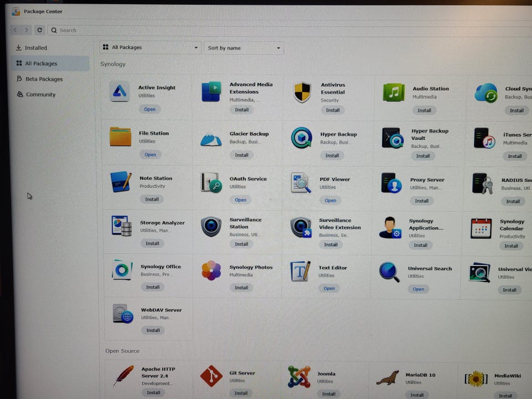Open Universal Search via Open button
The image size is (532, 399).
(x=418, y=289)
